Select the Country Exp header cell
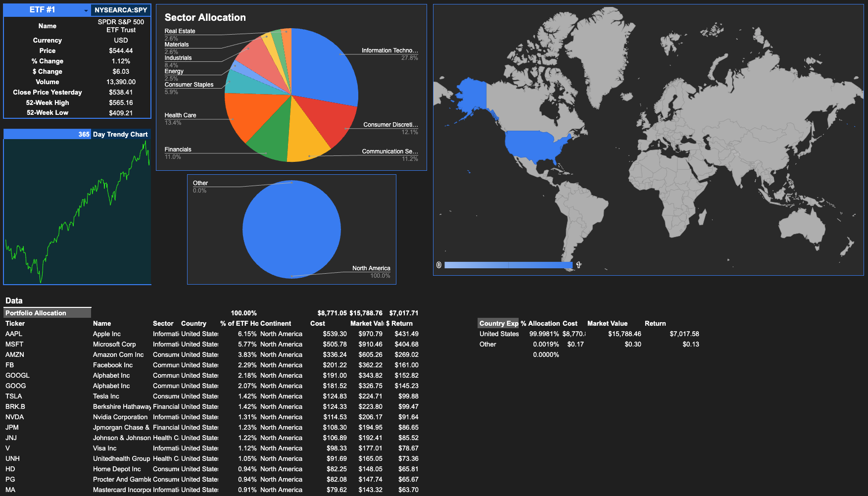The width and height of the screenshot is (868, 496). point(498,323)
